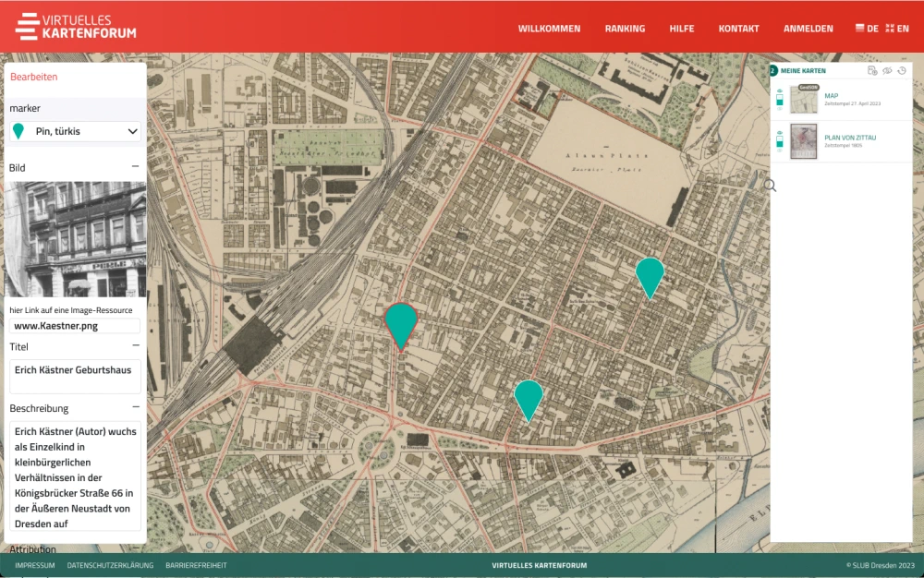Image resolution: width=924 pixels, height=578 pixels.
Task: Switch language to German (DE)
Action: pos(867,29)
